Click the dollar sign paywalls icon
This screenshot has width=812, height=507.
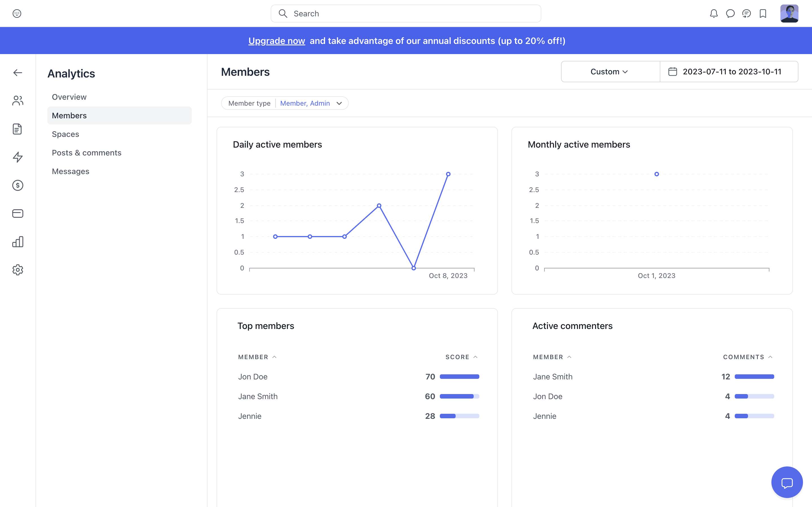[17, 185]
